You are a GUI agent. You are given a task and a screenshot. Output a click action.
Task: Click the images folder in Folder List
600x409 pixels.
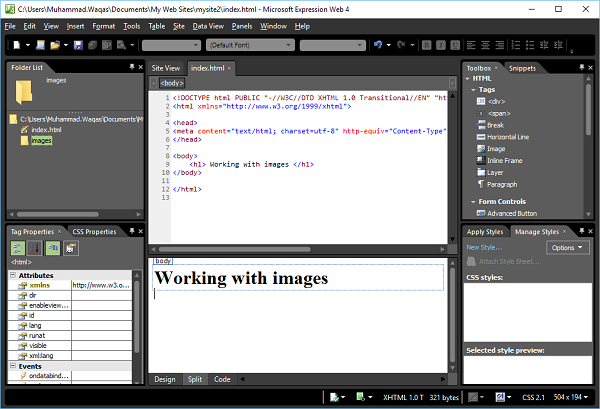click(x=41, y=141)
